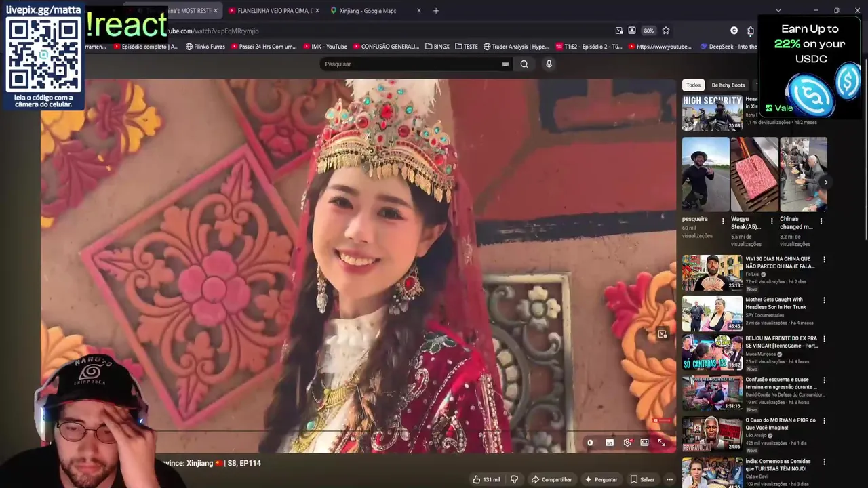
Task: Bookmark this page with the star icon
Action: (666, 30)
